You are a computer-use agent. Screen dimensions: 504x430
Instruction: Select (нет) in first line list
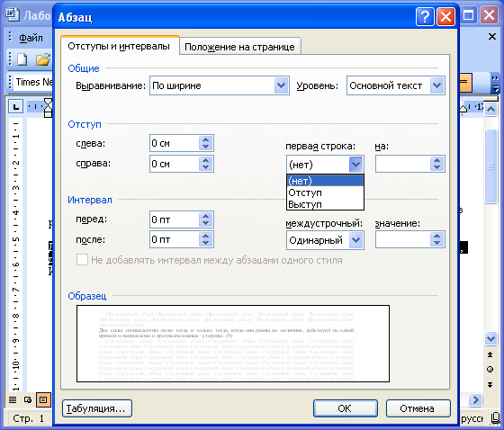325,181
